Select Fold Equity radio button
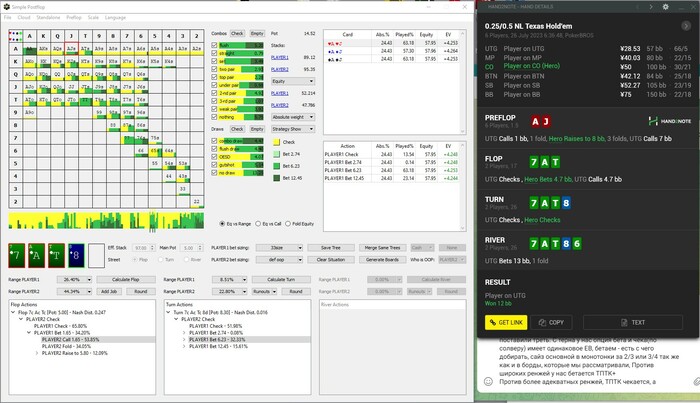The width and height of the screenshot is (700, 403). point(288,224)
